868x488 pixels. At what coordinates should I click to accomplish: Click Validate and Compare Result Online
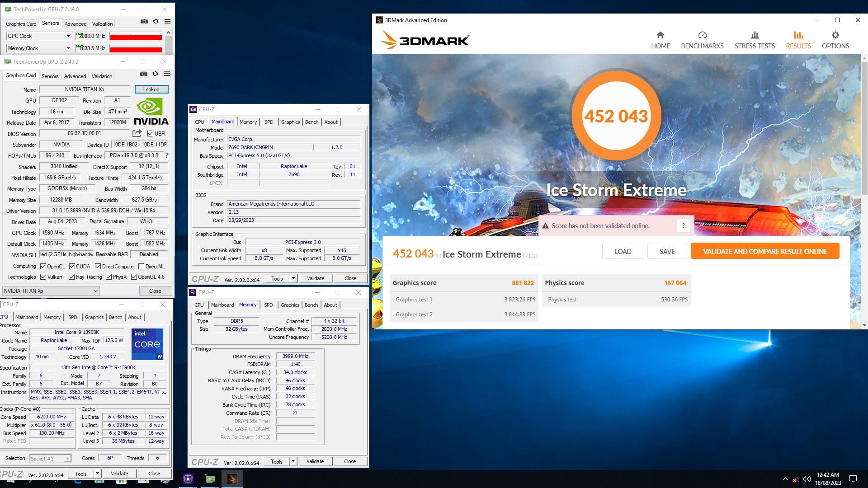pos(765,251)
